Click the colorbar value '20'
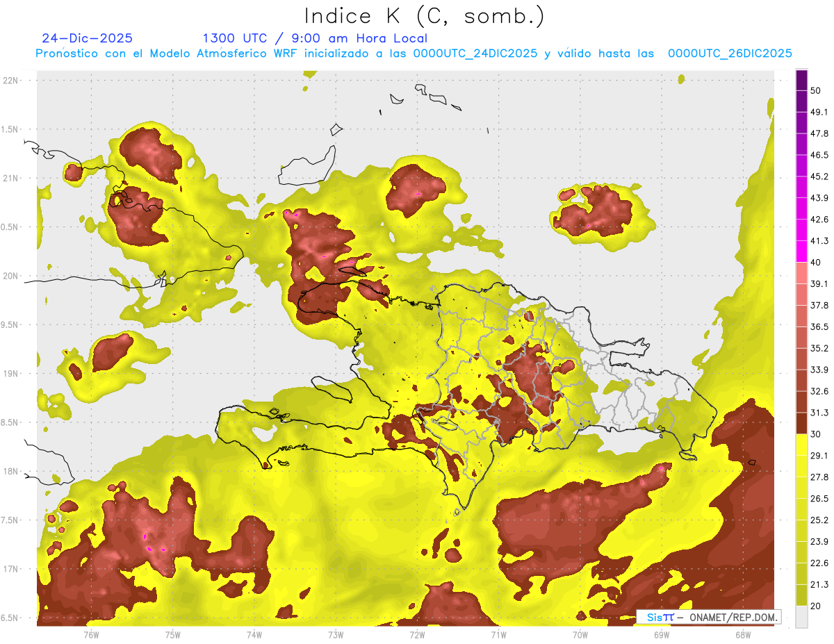The width and height of the screenshot is (834, 644). pos(816,606)
